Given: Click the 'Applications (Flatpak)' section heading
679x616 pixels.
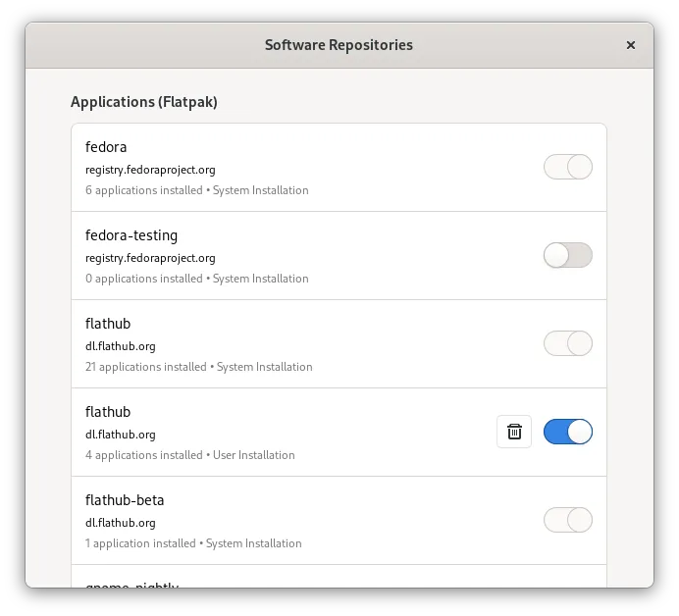Looking at the screenshot, I should [144, 101].
